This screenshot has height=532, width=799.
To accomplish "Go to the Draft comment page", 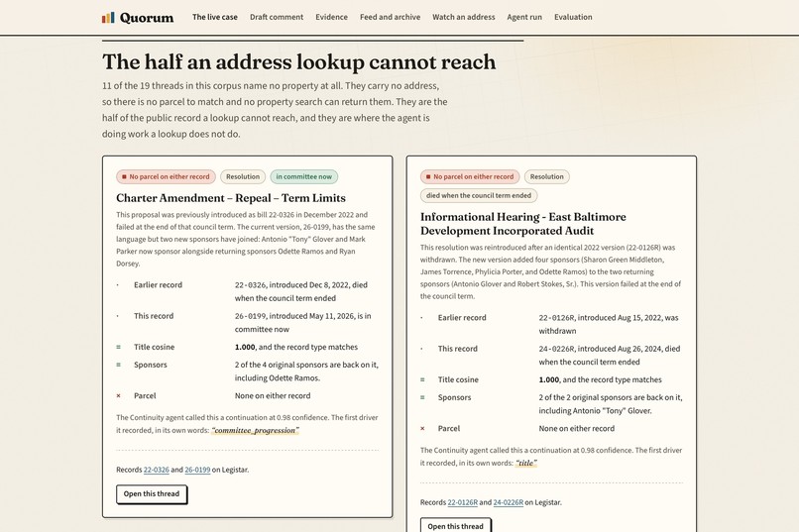I will (x=277, y=17).
